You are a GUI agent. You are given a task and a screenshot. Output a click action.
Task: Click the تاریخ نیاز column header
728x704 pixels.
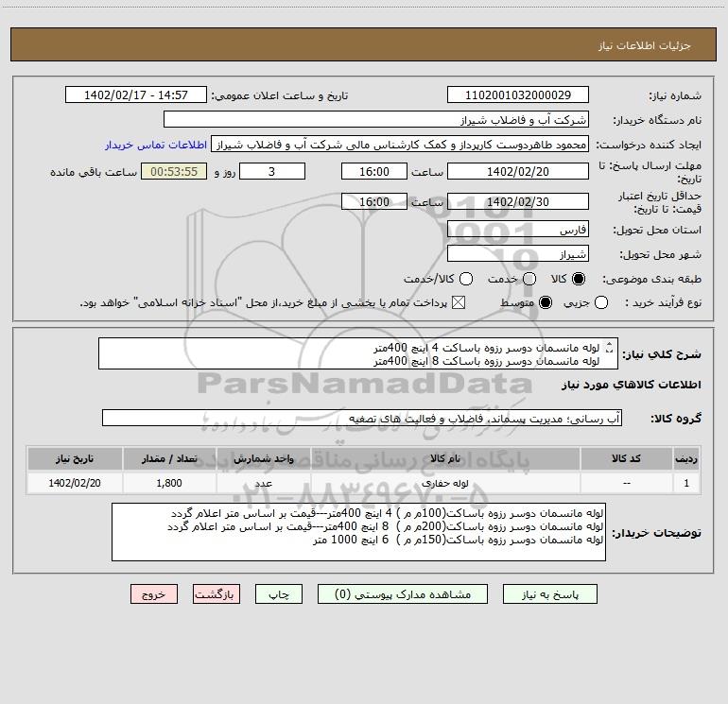tap(75, 459)
